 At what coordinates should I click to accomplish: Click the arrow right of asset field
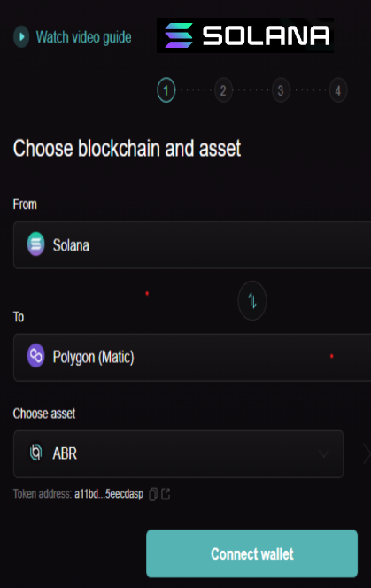[x=367, y=453]
